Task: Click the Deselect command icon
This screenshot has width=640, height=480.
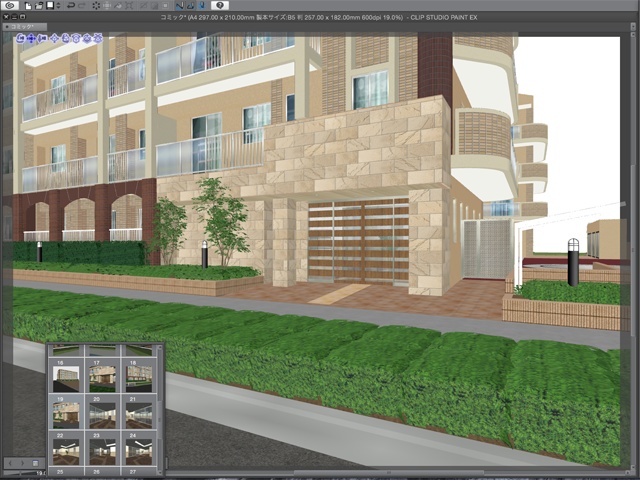Action: [143, 5]
